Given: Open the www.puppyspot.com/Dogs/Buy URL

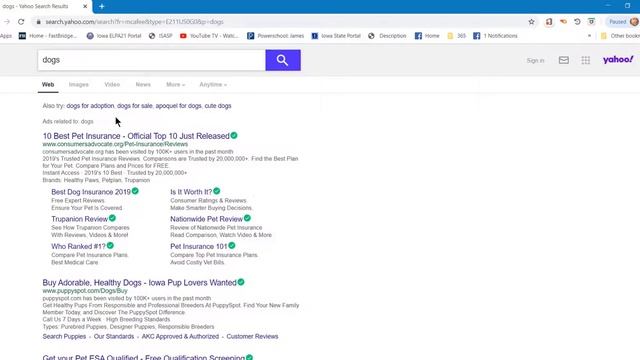Looking at the screenshot, I should click(85, 291).
